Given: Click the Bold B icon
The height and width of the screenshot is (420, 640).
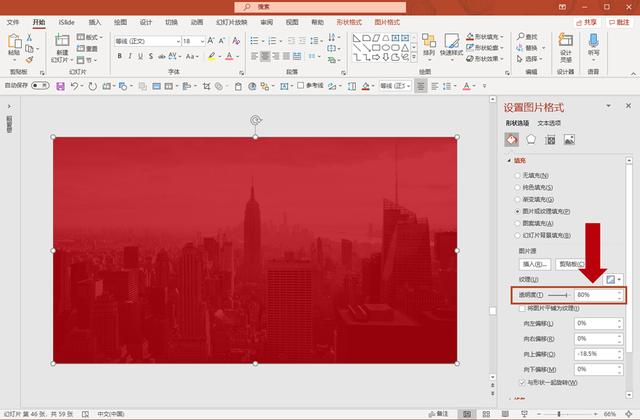Looking at the screenshot, I should point(119,56).
